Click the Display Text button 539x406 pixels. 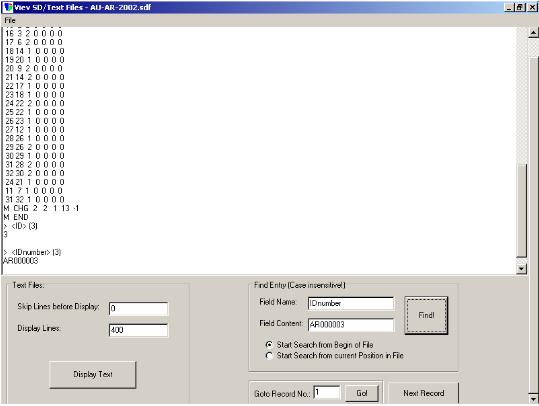point(93,374)
